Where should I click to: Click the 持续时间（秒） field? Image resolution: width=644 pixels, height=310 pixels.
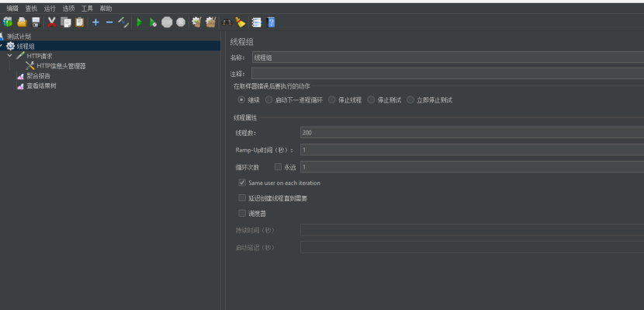coord(472,230)
